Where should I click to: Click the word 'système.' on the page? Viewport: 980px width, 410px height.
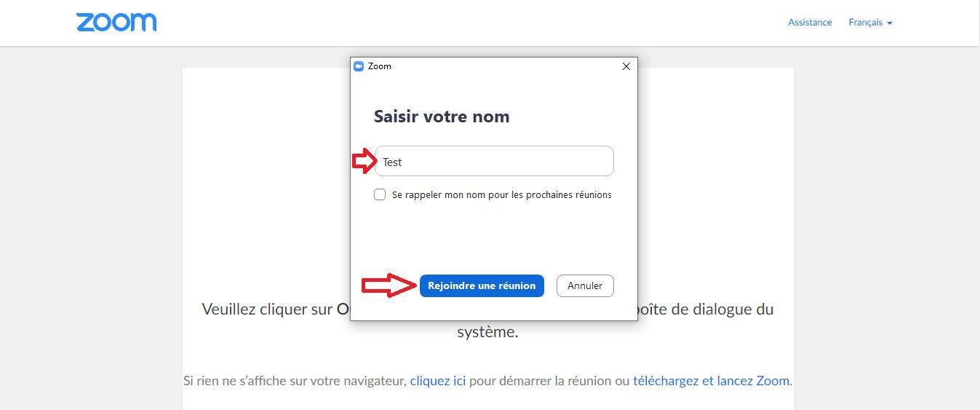(x=487, y=333)
